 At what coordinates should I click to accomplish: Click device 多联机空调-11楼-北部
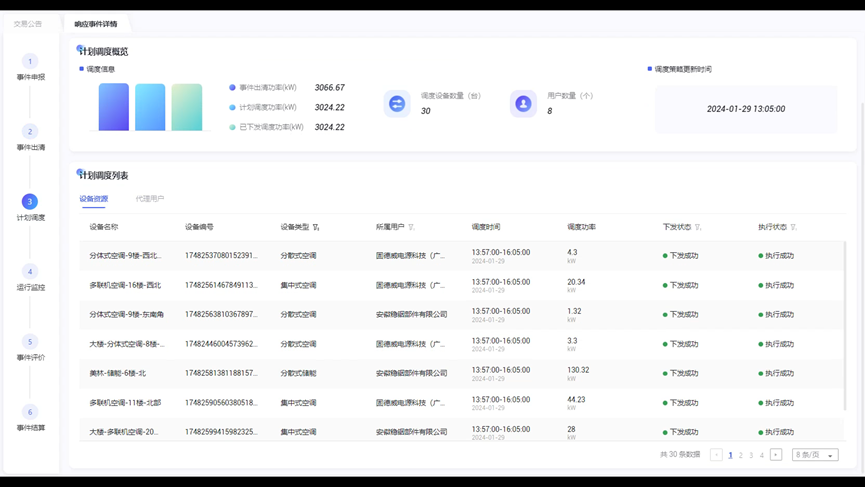click(x=125, y=403)
